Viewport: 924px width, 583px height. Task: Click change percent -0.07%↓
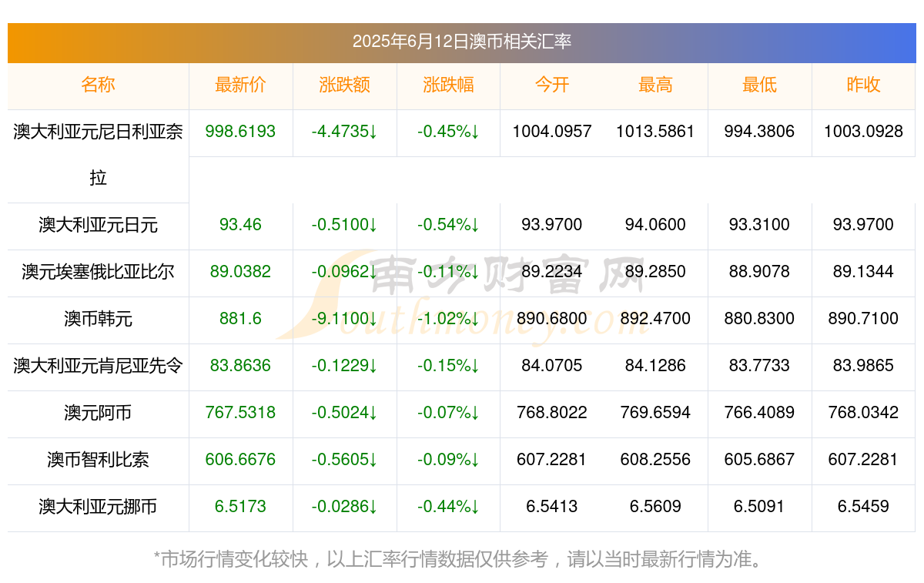pyautogui.click(x=448, y=413)
